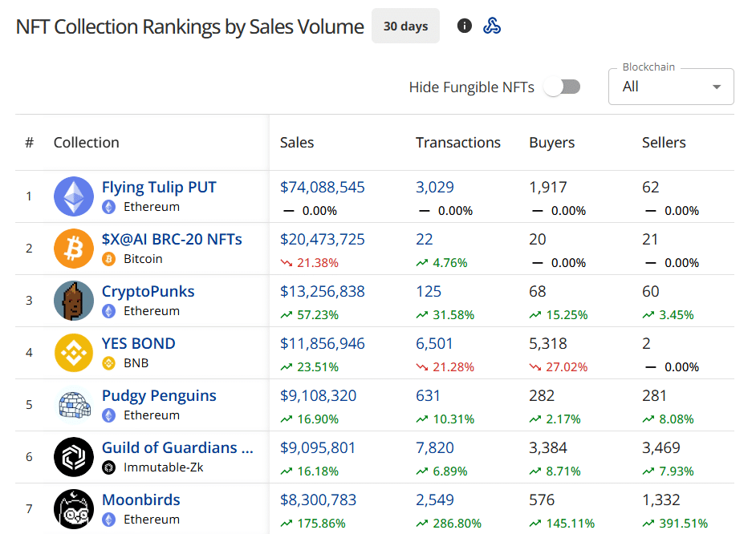Viewport: 756px width, 534px height.
Task: Click the Guild of Guardians black logo
Action: coord(74,457)
